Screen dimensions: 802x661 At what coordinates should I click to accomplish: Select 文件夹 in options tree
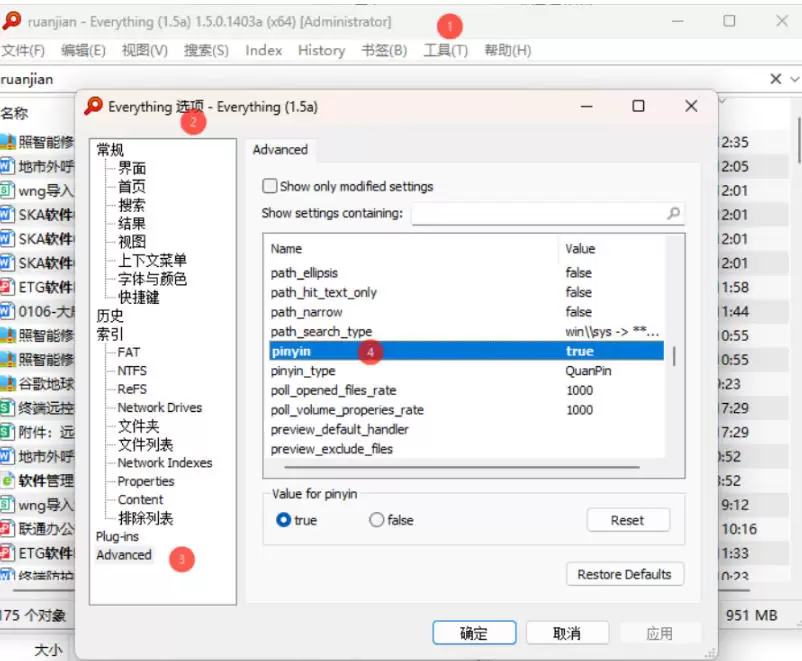(x=139, y=426)
